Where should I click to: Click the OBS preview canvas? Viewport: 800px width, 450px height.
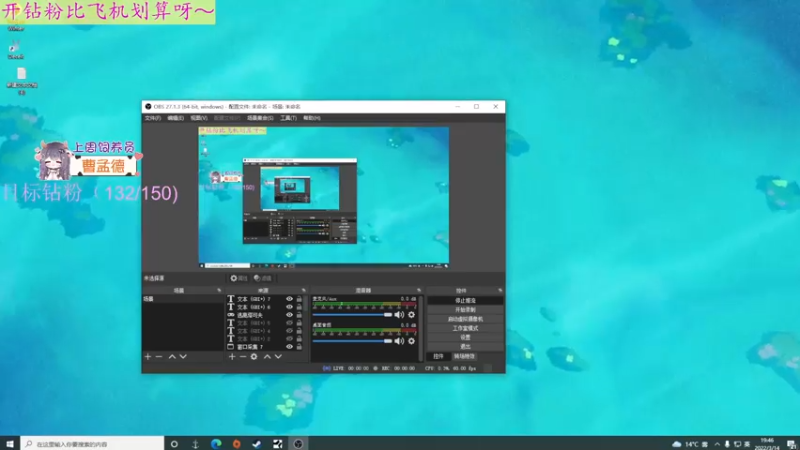click(x=323, y=197)
